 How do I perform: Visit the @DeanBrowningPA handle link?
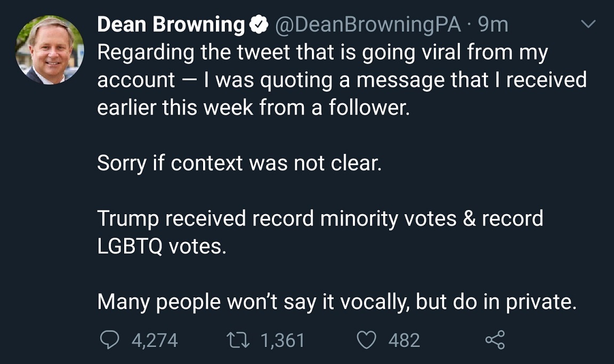pyautogui.click(x=368, y=25)
